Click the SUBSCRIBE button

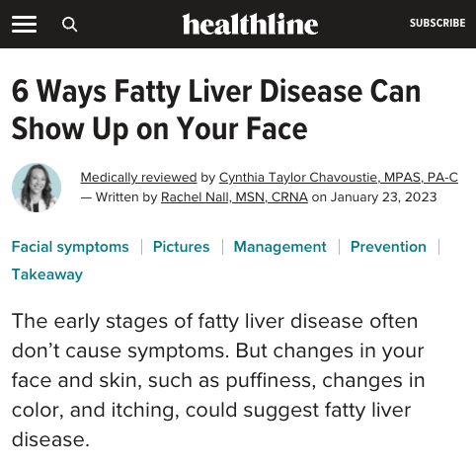click(437, 23)
